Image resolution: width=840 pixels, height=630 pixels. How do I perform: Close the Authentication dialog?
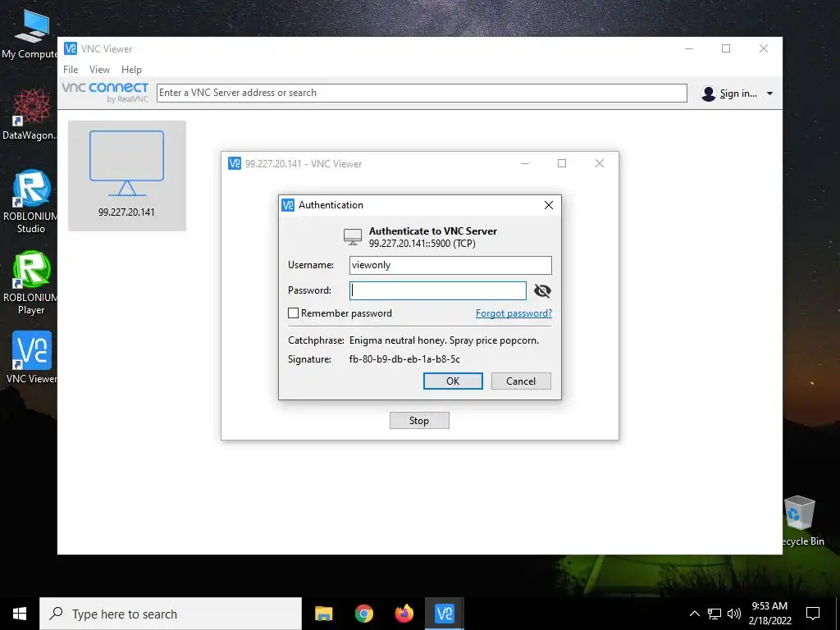(549, 205)
